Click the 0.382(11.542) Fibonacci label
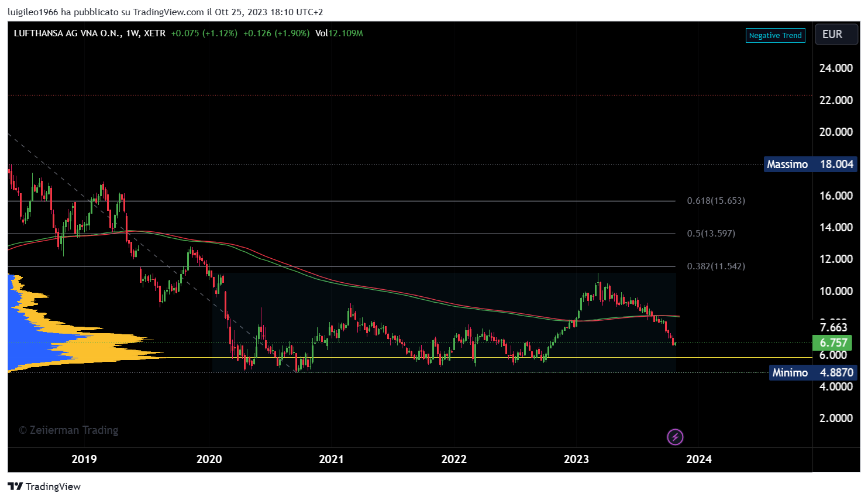868x500 pixels. click(716, 266)
